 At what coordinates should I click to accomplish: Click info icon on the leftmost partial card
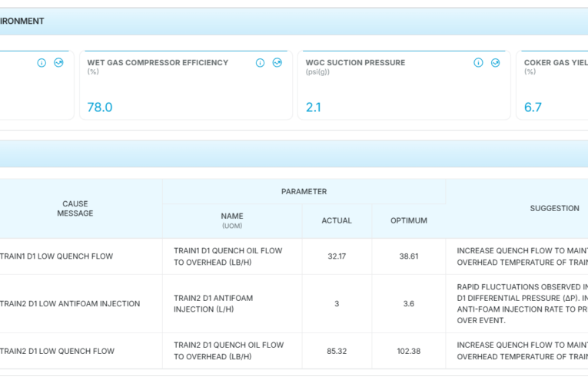[42, 63]
